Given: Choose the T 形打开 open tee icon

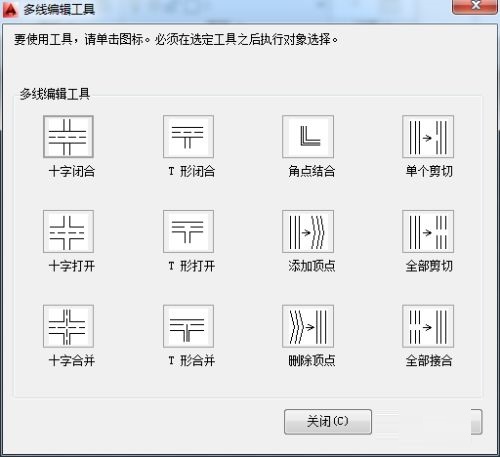Looking at the screenshot, I should tap(188, 231).
